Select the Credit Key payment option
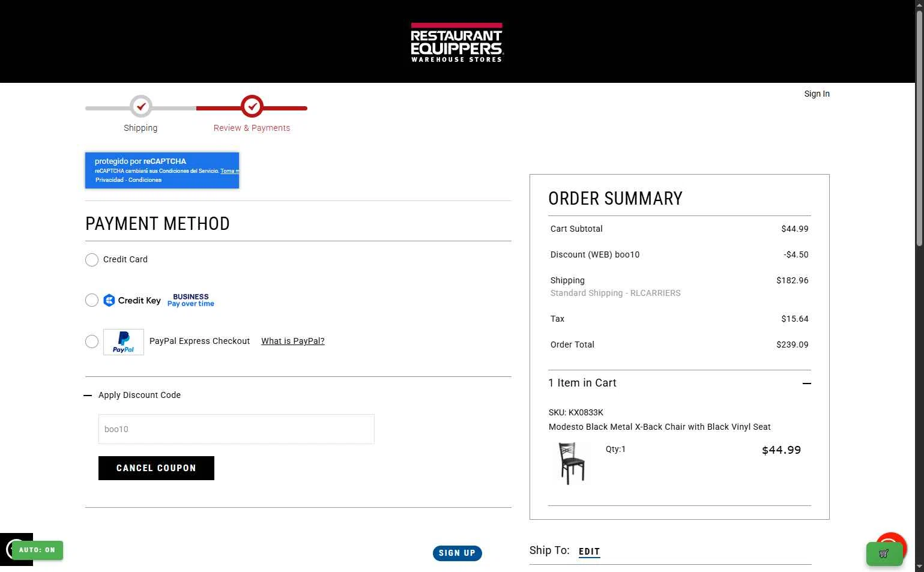 92,300
